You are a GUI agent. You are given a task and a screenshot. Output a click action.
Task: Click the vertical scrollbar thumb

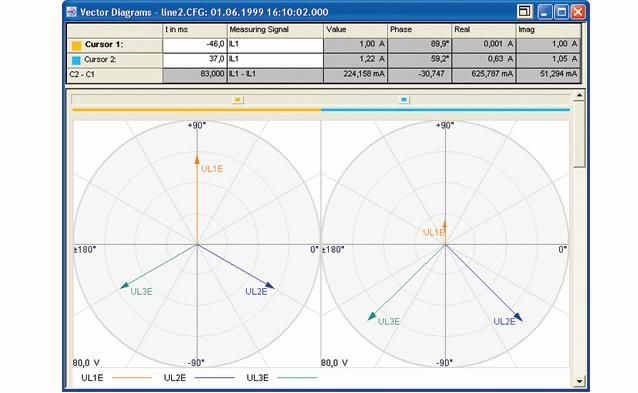coord(579,134)
